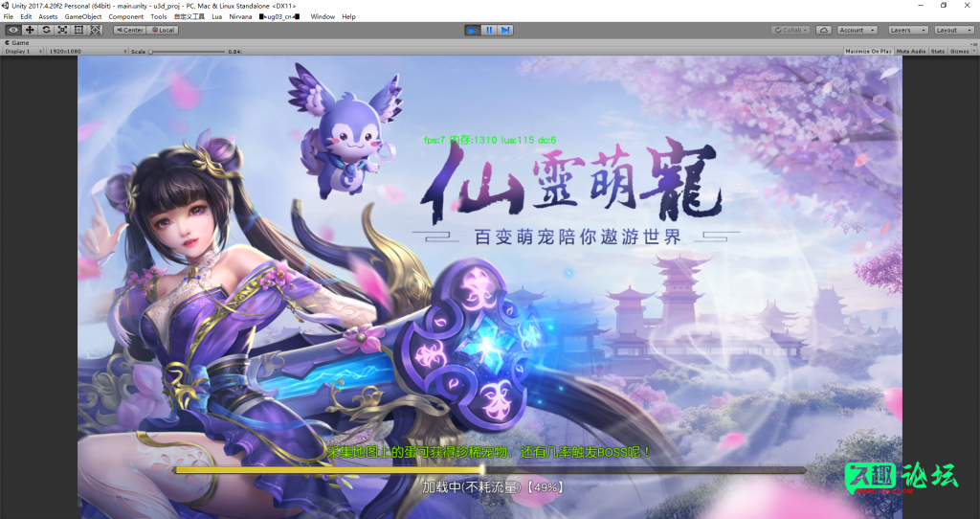
Task: Open the Layers dropdown
Action: (906, 30)
